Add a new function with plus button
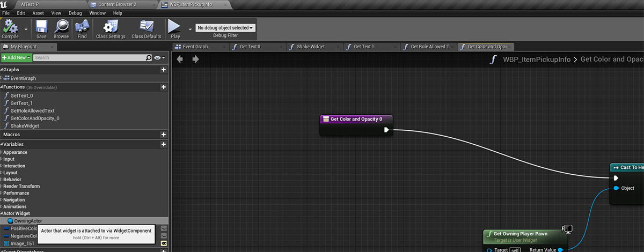Image resolution: width=644 pixels, height=252 pixels. pyautogui.click(x=163, y=87)
